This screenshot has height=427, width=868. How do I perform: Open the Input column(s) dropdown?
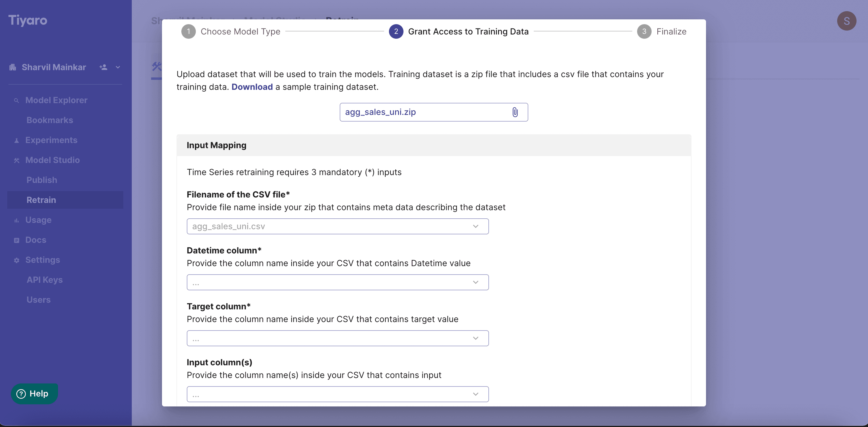click(x=338, y=394)
